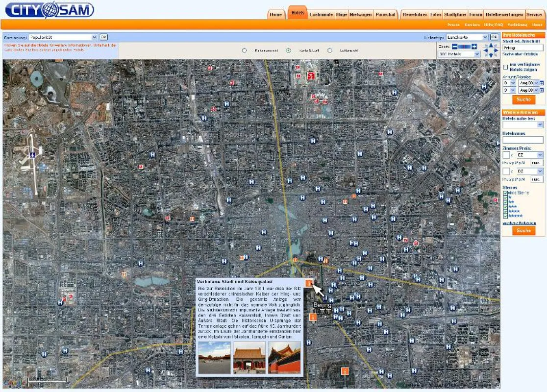The height and width of the screenshot is (392, 547).
Task: Open the Flüge tab
Action: [342, 14]
